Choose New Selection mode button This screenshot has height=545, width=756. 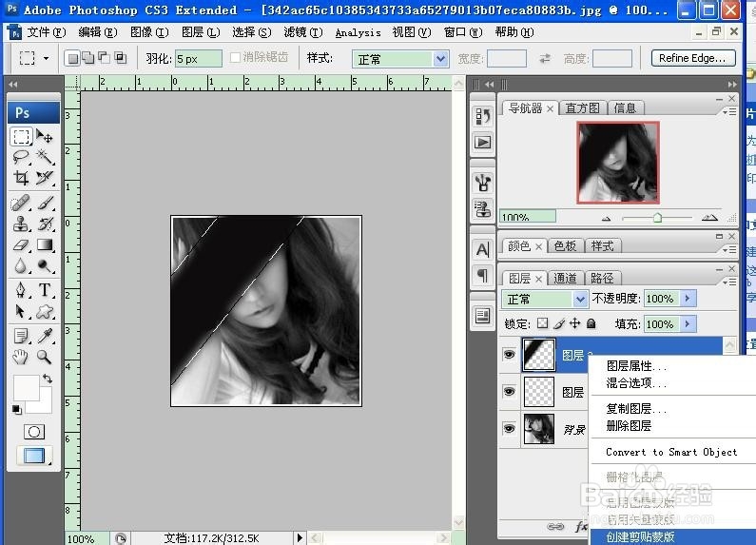73,58
